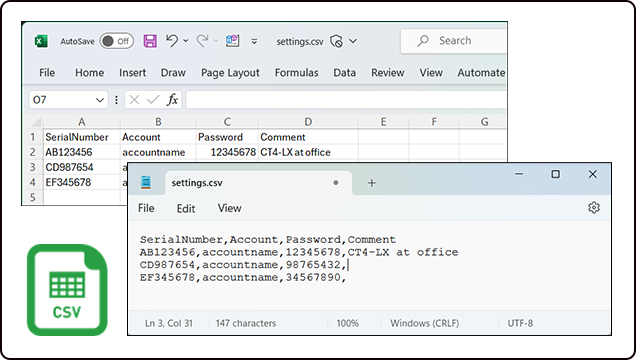The width and height of the screenshot is (636, 360).
Task: Select the settings.csv tab in Notepad
Action: [x=258, y=183]
